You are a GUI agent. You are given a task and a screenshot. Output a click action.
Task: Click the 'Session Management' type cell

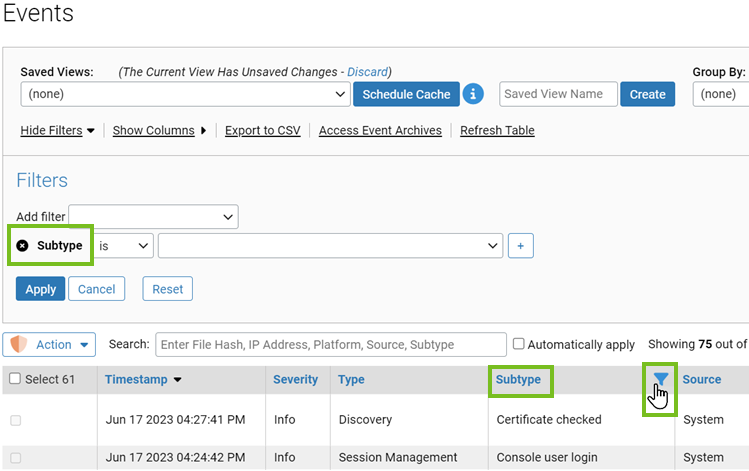point(398,457)
